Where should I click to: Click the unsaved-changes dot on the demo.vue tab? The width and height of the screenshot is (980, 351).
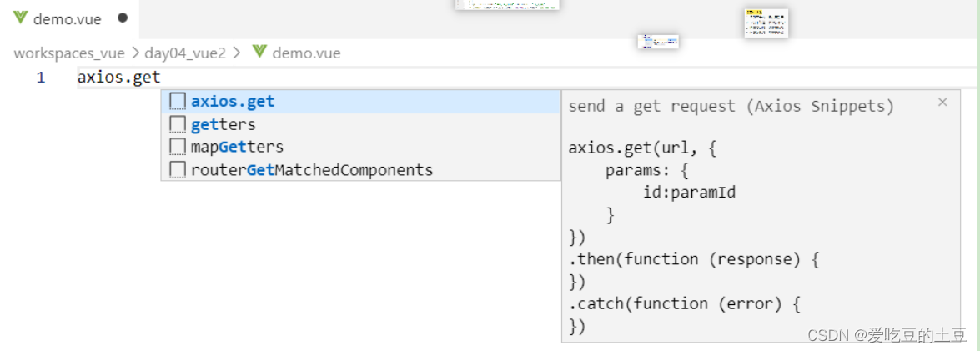tap(123, 18)
